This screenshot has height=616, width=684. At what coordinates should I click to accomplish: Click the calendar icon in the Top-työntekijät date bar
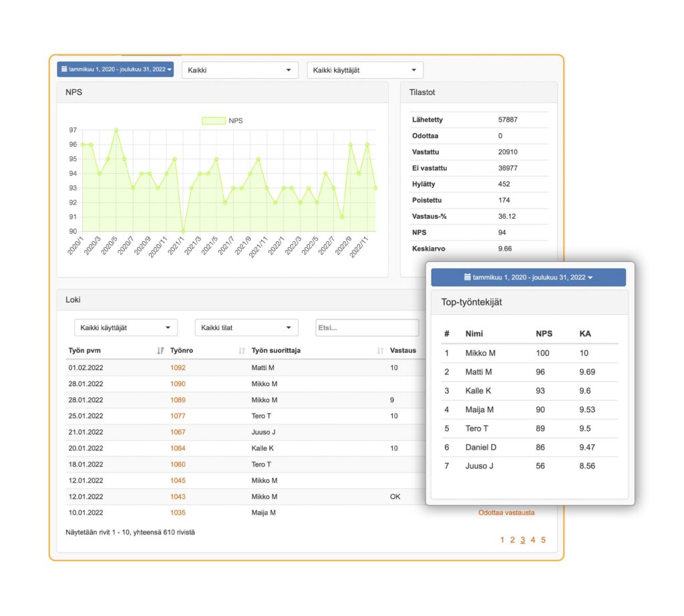coord(467,277)
